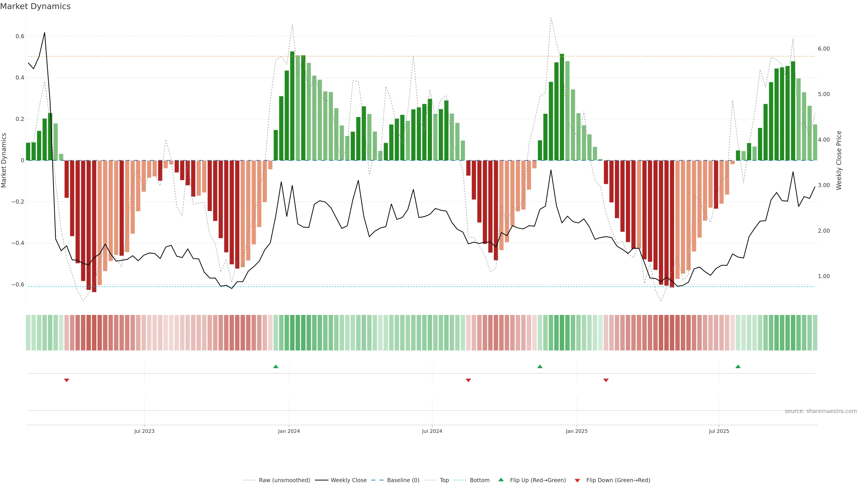The height and width of the screenshot is (488, 868).
Task: Click the 6.00 price axis tick label
Action: coord(823,49)
